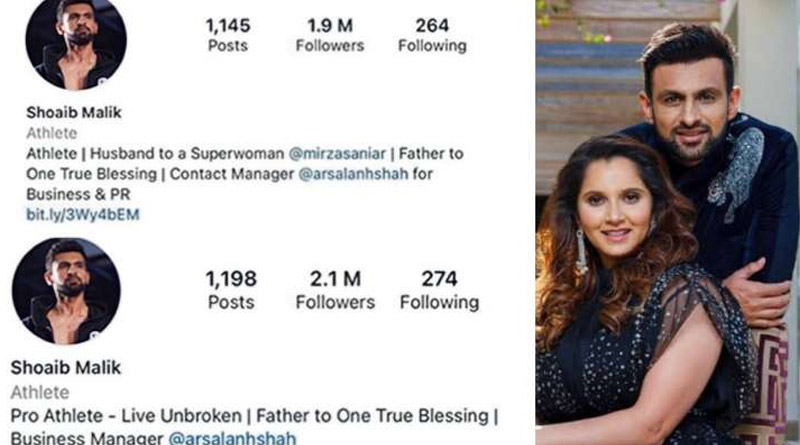This screenshot has height=445, width=800.
Task: Follow the @mirzasaniar mention link
Action: click(x=337, y=154)
